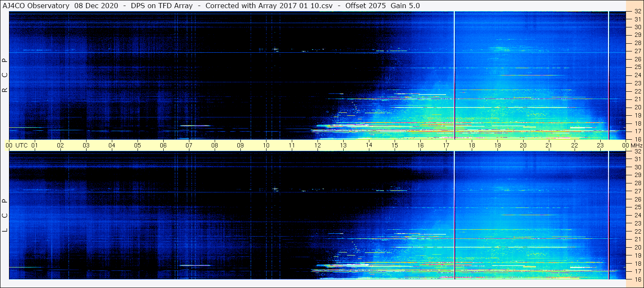The image size is (644, 288).
Task: Click the 19 MHz label in LCP panel
Action: [637, 255]
